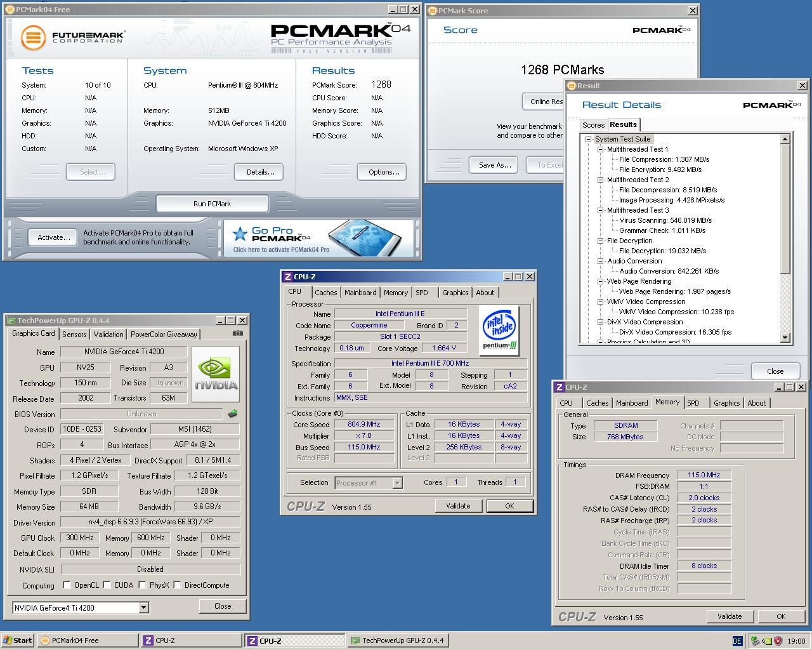Collapse the Multithreaded Test 2 node
Image resolution: width=812 pixels, height=650 pixels.
pyautogui.click(x=600, y=180)
